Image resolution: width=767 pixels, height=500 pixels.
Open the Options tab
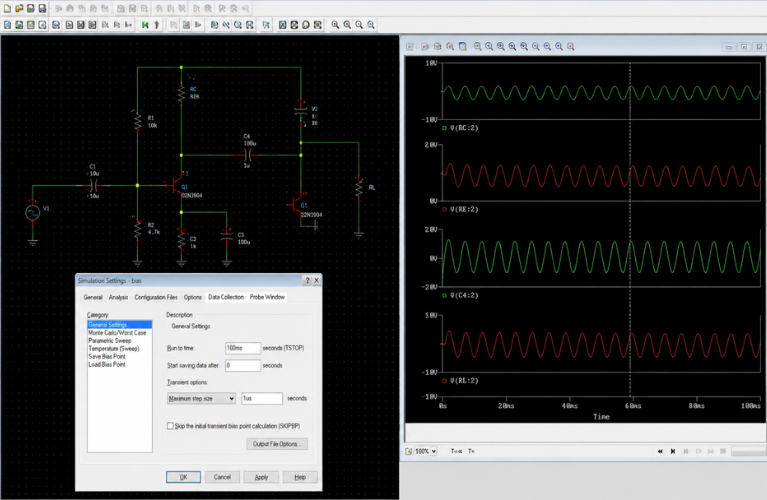[193, 297]
